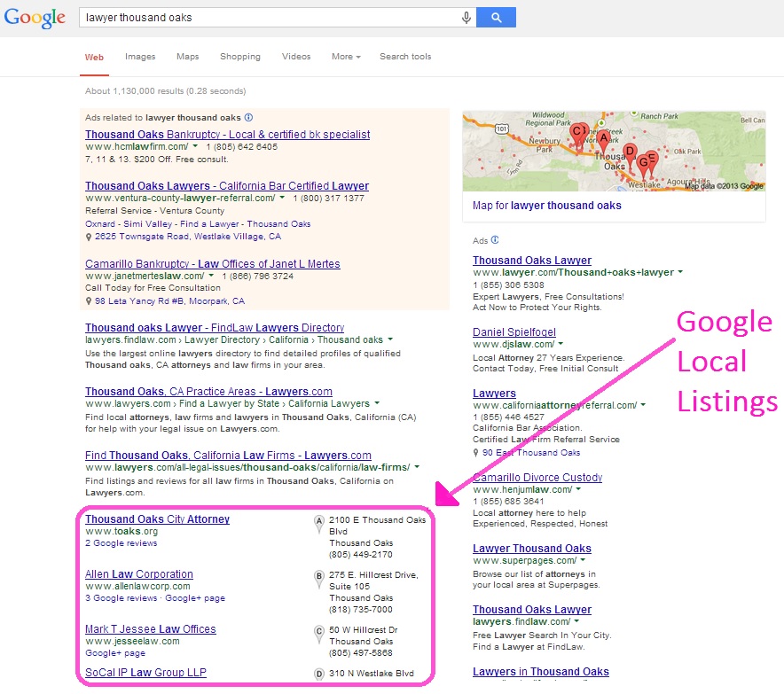Screen dimensions: 784x694
Task: Click the ads info icon beside 'lawyer thousand oaks'
Action: tap(248, 117)
